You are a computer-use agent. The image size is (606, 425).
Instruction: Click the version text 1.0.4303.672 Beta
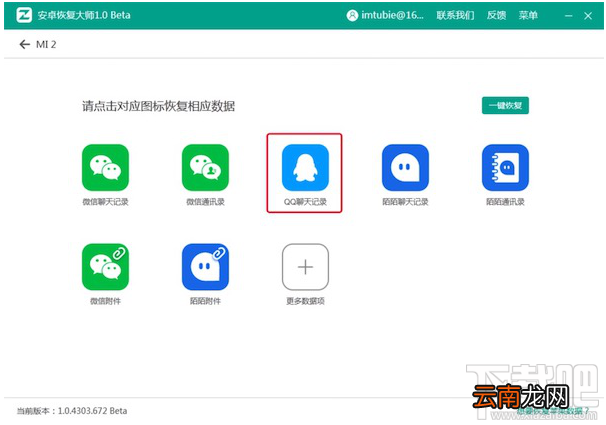click(x=92, y=411)
